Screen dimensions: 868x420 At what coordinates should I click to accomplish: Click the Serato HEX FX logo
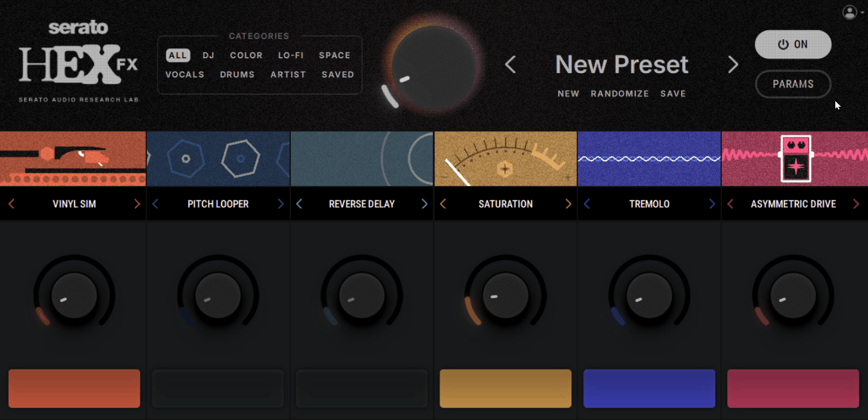79,61
